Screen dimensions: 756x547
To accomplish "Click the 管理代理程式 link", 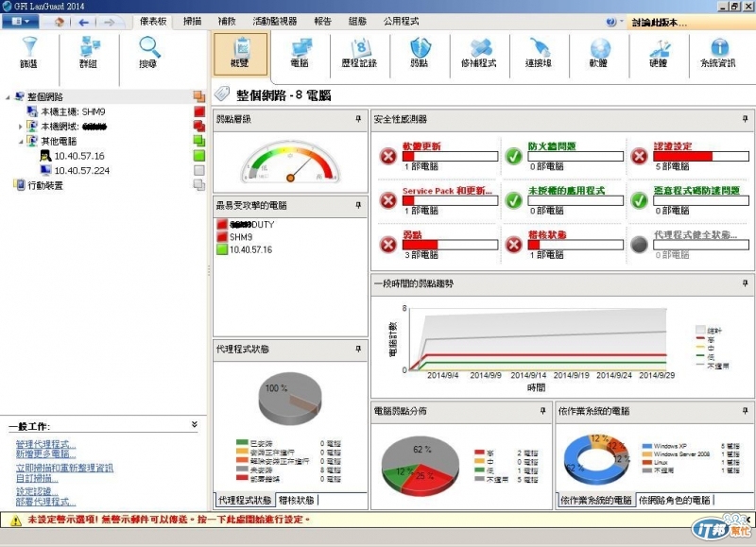I will 45,444.
